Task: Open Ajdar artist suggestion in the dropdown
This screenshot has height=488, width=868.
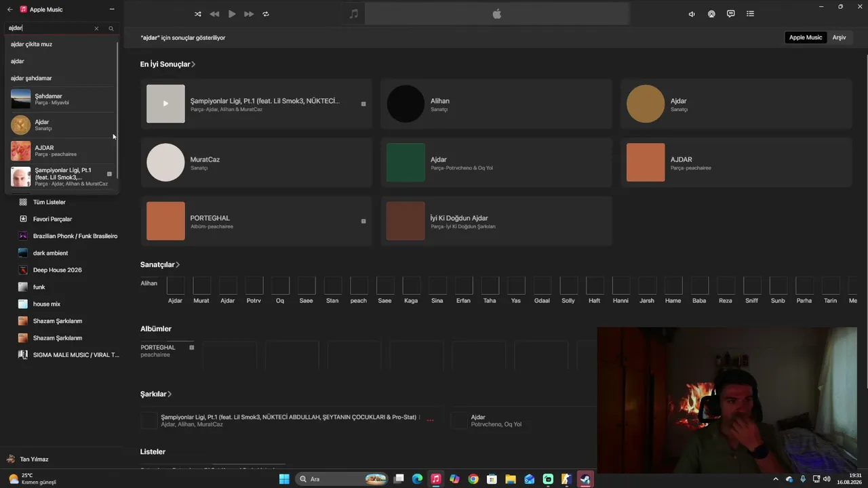Action: tap(61, 125)
